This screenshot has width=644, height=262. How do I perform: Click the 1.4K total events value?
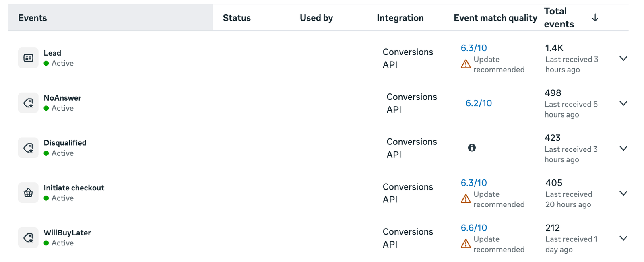point(554,48)
